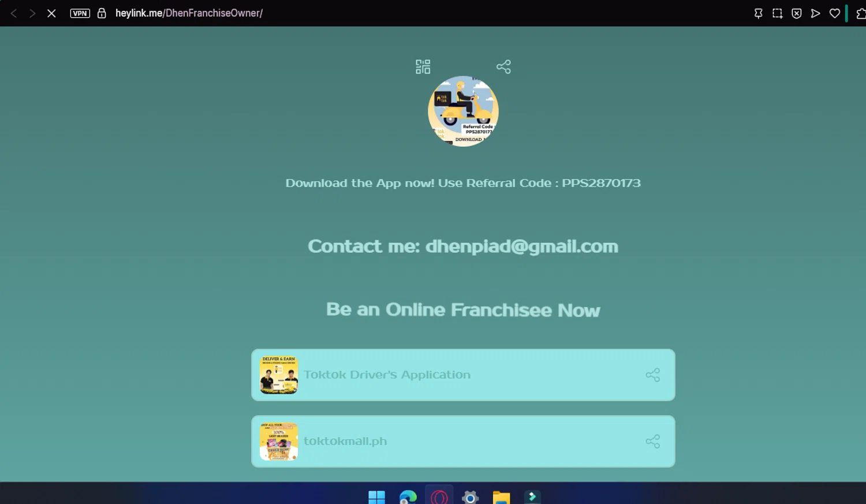Screen dimensions: 866x504
Task: Click the browser forward arrow
Action: tap(32, 13)
